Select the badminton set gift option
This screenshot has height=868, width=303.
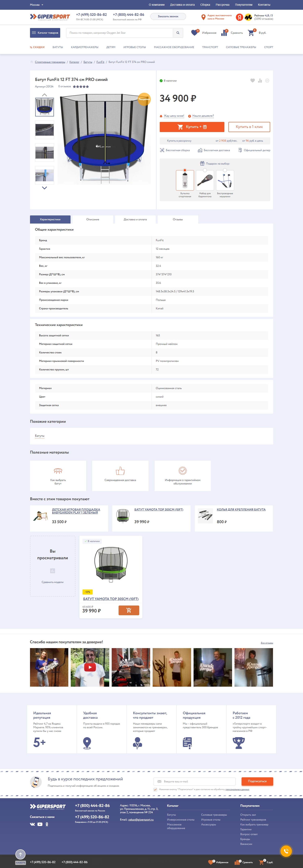coord(205,171)
